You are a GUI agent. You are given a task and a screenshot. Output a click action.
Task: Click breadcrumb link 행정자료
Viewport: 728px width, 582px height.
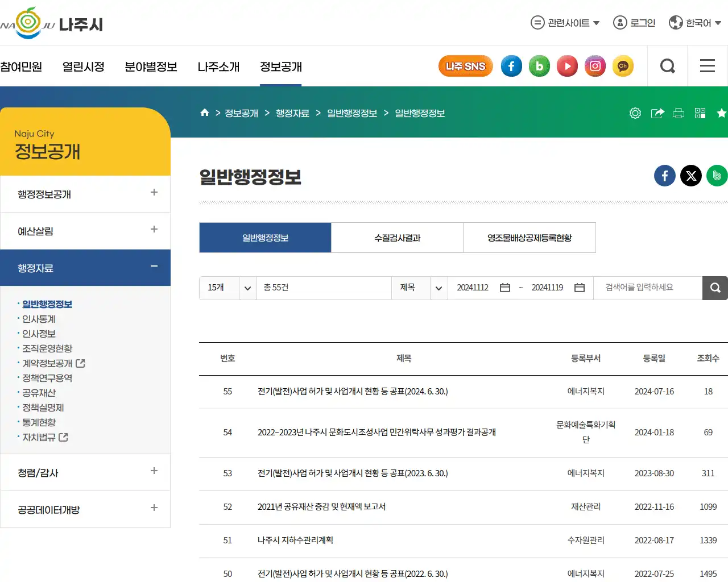(x=292, y=113)
